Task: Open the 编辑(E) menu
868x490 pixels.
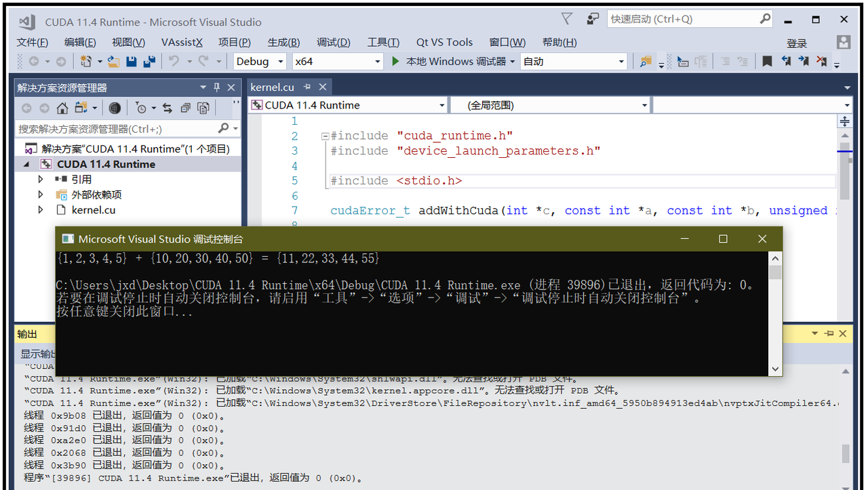Action: [x=80, y=42]
